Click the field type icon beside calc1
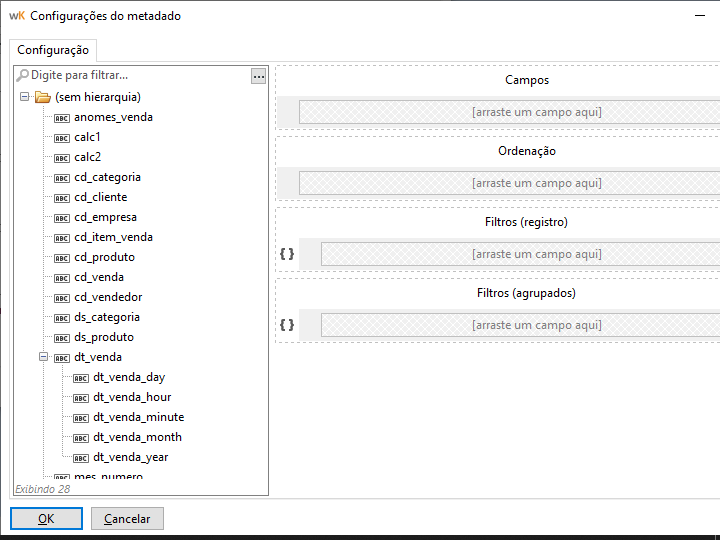 tap(62, 137)
